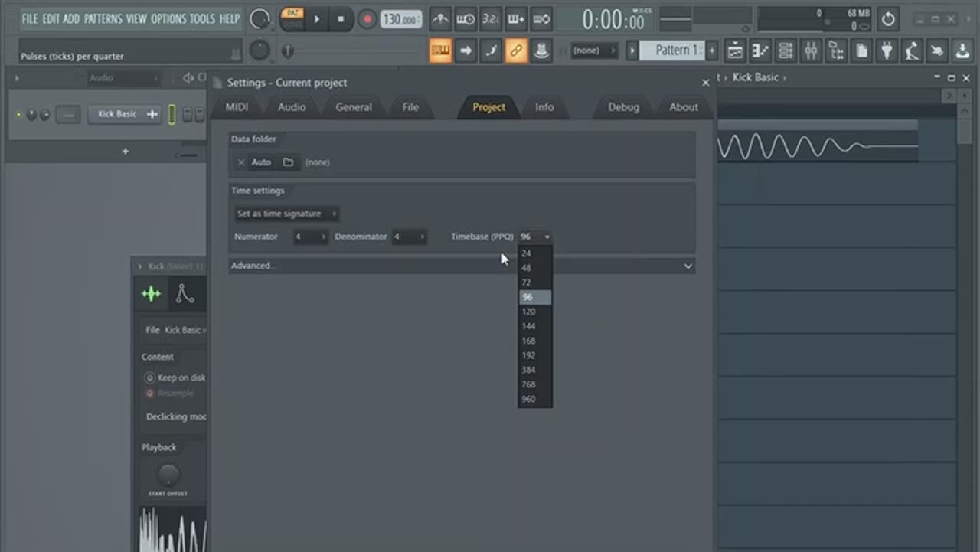Click the 130.000 tempo field
980x552 pixels.
pos(400,19)
